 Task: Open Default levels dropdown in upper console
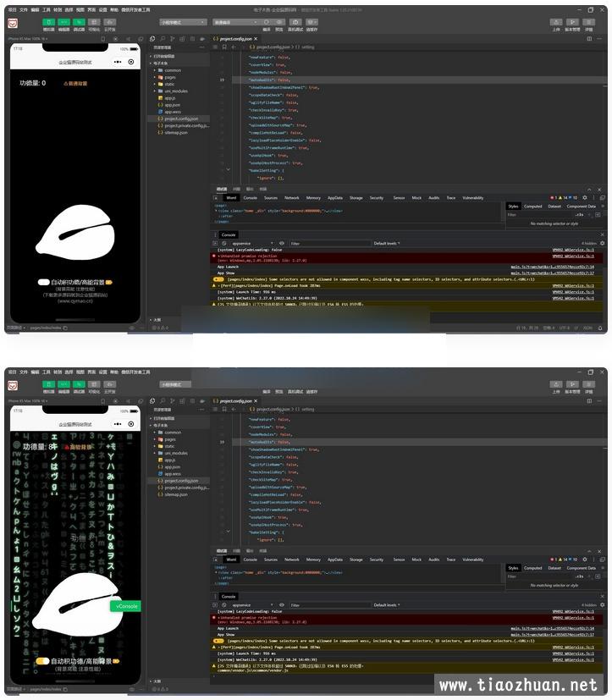(x=387, y=243)
